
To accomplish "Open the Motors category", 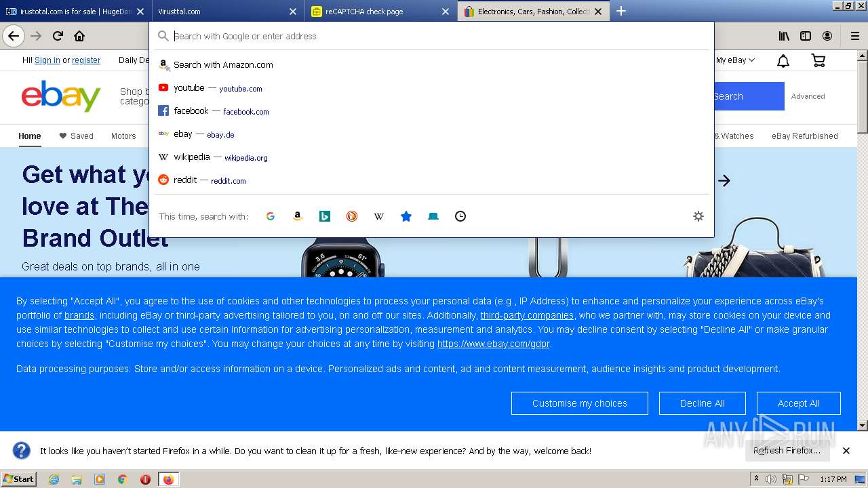I will click(x=123, y=136).
